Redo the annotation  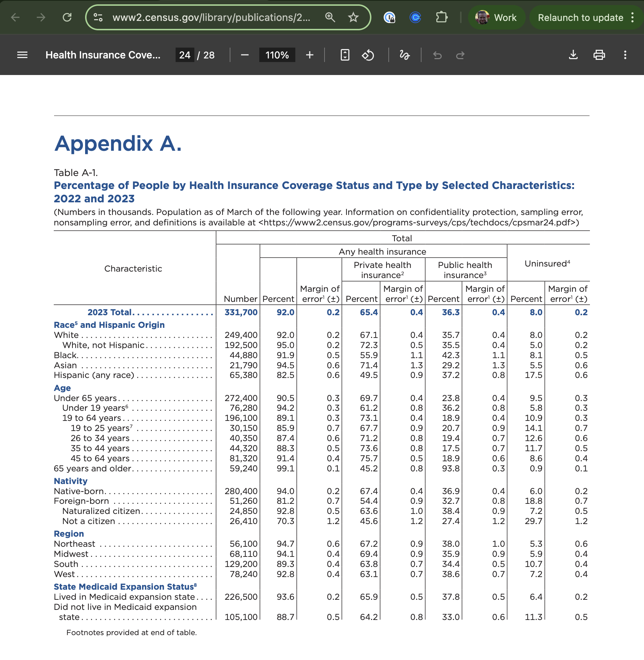(x=460, y=55)
